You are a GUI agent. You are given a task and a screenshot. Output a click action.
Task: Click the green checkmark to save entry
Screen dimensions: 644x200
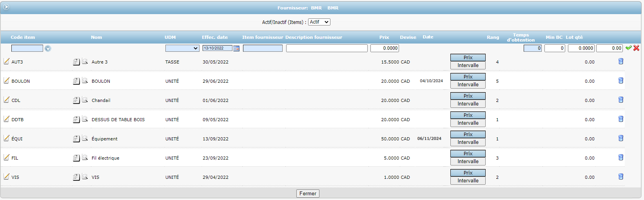coord(628,48)
